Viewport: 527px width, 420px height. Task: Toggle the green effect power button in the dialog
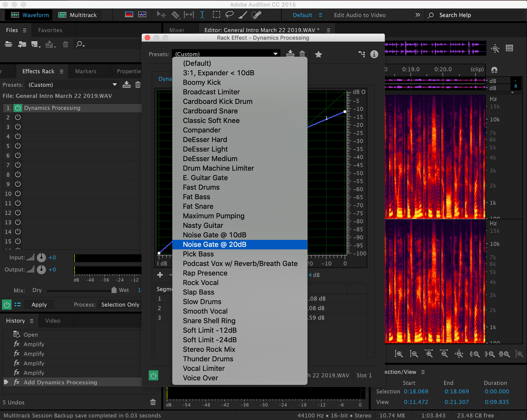coord(153,375)
